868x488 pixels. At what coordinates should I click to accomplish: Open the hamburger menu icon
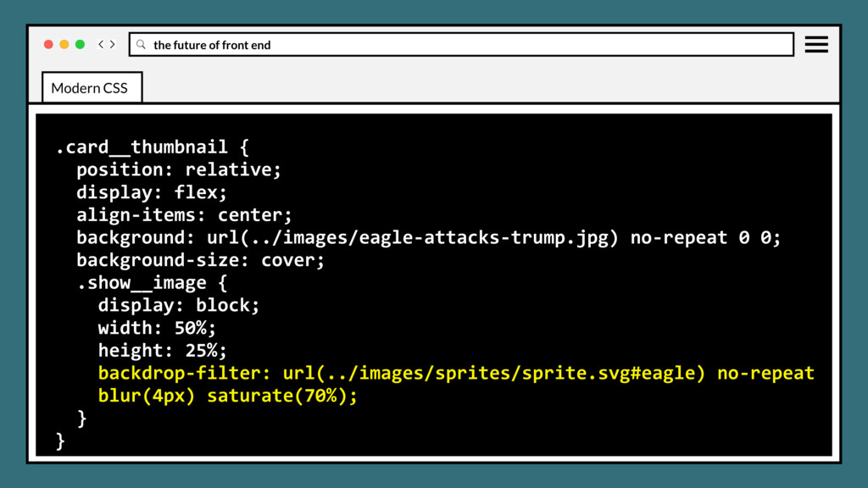[816, 45]
